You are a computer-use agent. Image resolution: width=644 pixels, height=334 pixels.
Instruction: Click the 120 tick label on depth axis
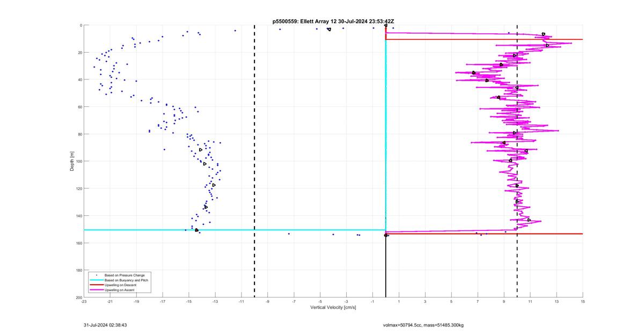[x=78, y=188]
